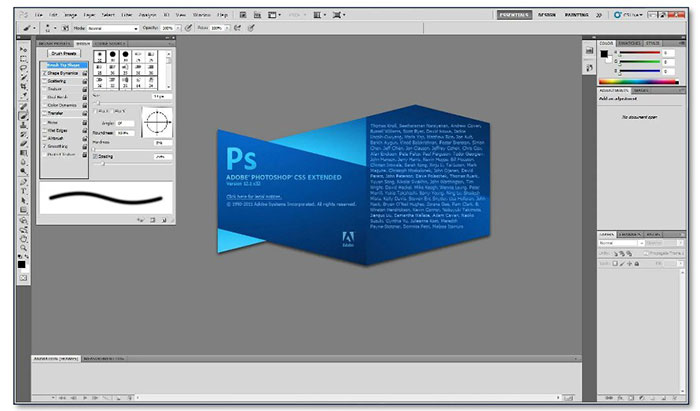Toggle the Smoothing checkbox
This screenshot has height=411, width=700.
click(x=45, y=146)
